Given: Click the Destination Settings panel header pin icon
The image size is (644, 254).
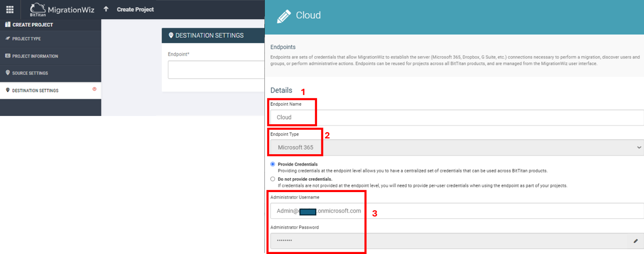Looking at the screenshot, I should pyautogui.click(x=171, y=35).
